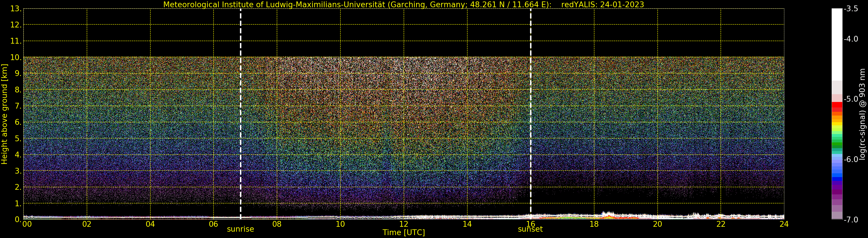Click time tick label '18'
Viewport: 868px width, 238px height.
pos(594,224)
